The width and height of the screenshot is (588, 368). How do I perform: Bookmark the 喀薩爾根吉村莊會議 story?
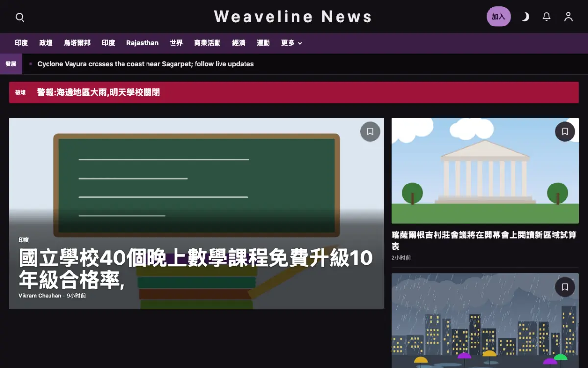pos(564,131)
